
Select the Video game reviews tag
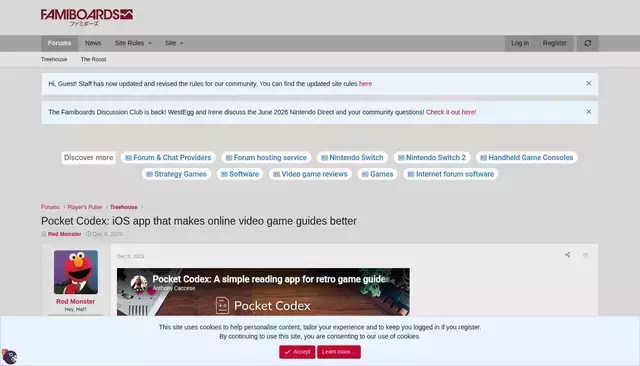pos(310,174)
